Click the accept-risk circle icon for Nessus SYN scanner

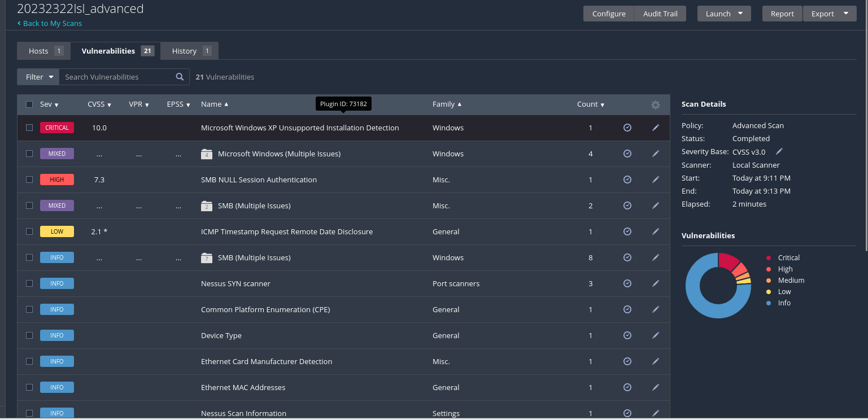pos(627,283)
